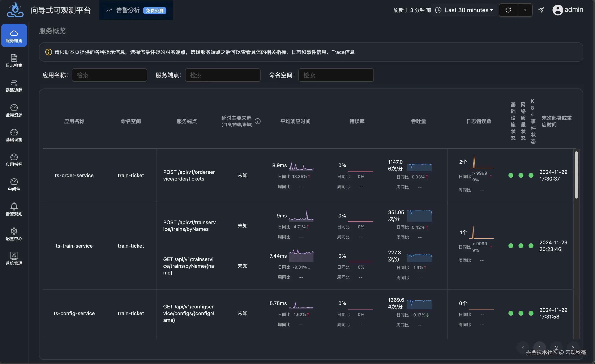
Task: Click the ts-order-service application name
Action: 74,175
